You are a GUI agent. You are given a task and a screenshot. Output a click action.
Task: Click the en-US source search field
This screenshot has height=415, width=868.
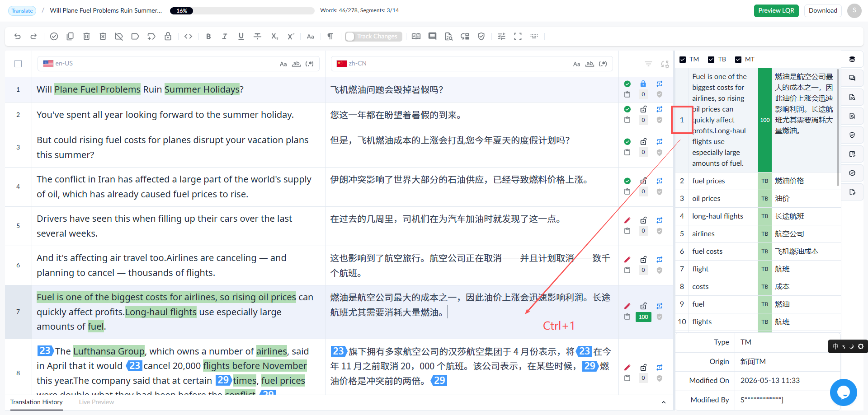[178, 64]
